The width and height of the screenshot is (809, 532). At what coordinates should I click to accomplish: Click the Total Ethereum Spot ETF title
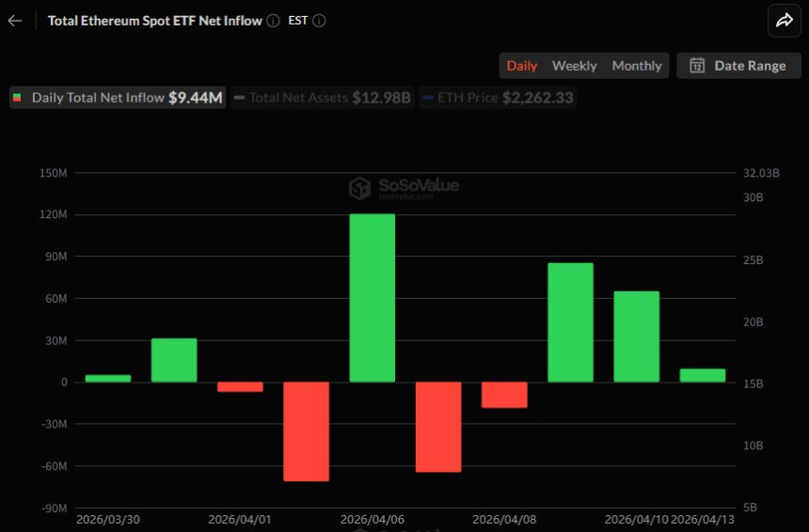tap(154, 21)
